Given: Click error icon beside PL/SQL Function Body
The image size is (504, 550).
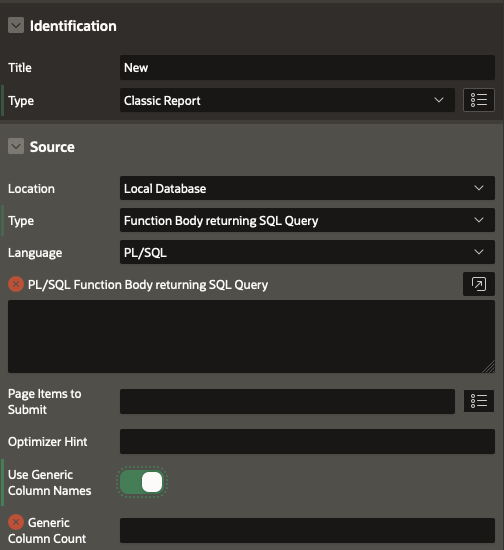Looking at the screenshot, I should 16,284.
